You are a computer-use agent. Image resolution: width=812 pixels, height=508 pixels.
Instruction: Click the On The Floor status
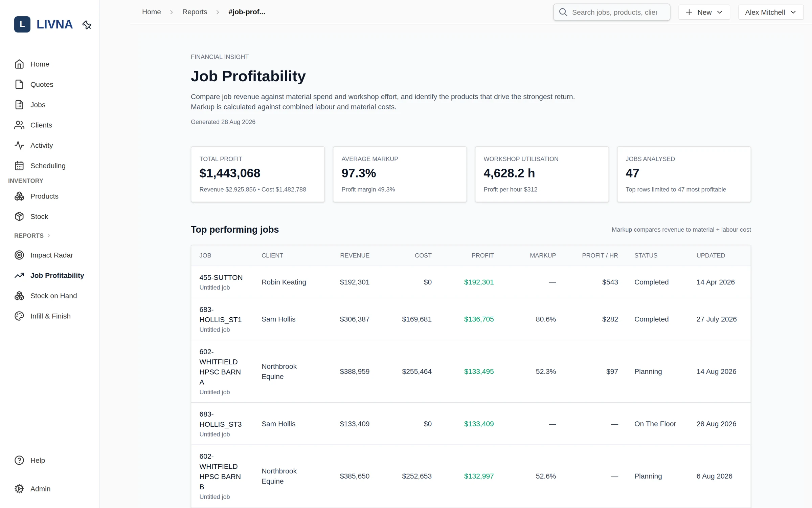point(655,424)
